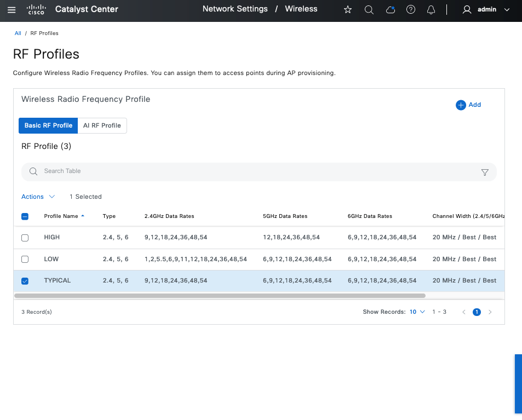Open the help question mark icon

tap(411, 9)
